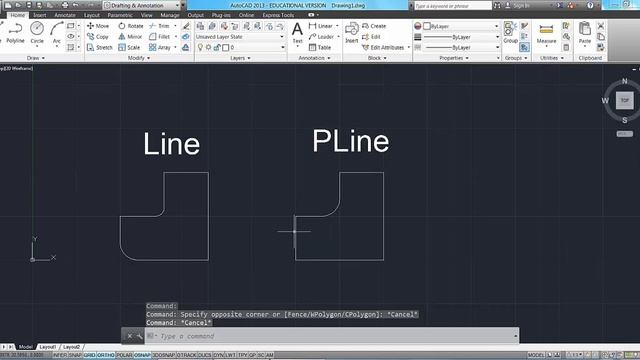Click the Print icon in quick access toolbar
The width and height of the screenshot is (640, 360).
pyautogui.click(x=65, y=5)
